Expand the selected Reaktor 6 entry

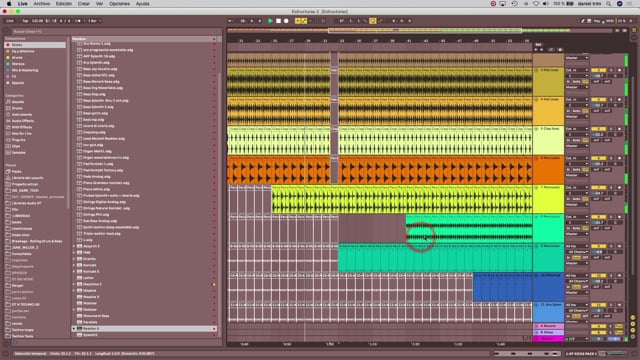tap(74, 329)
